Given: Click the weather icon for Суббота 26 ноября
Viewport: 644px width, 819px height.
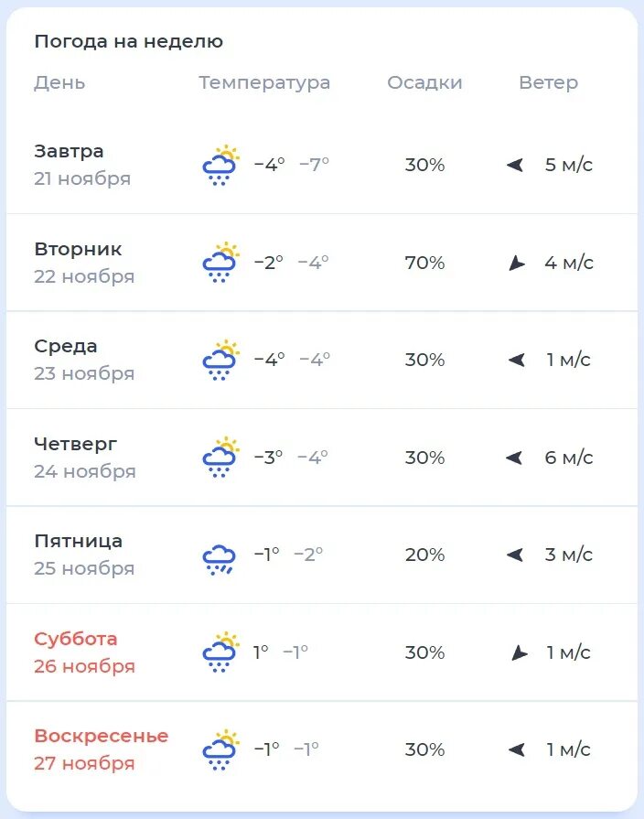Looking at the screenshot, I should coord(220,652).
